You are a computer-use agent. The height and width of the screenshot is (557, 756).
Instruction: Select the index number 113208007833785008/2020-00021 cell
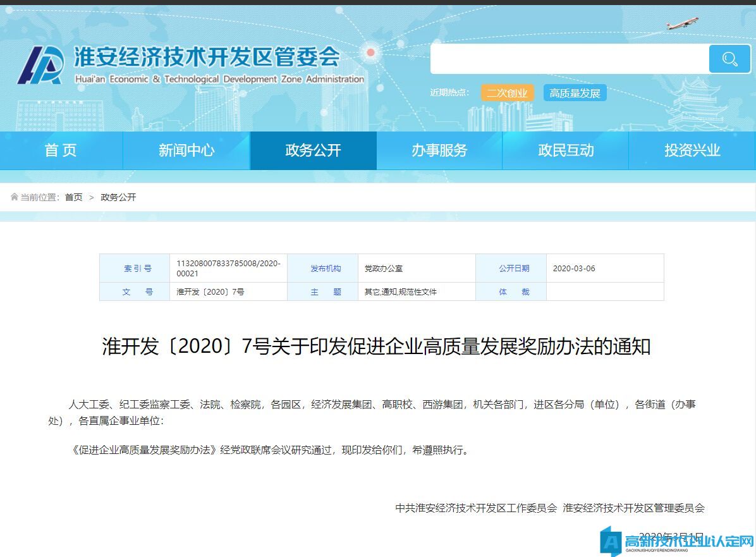(x=228, y=268)
